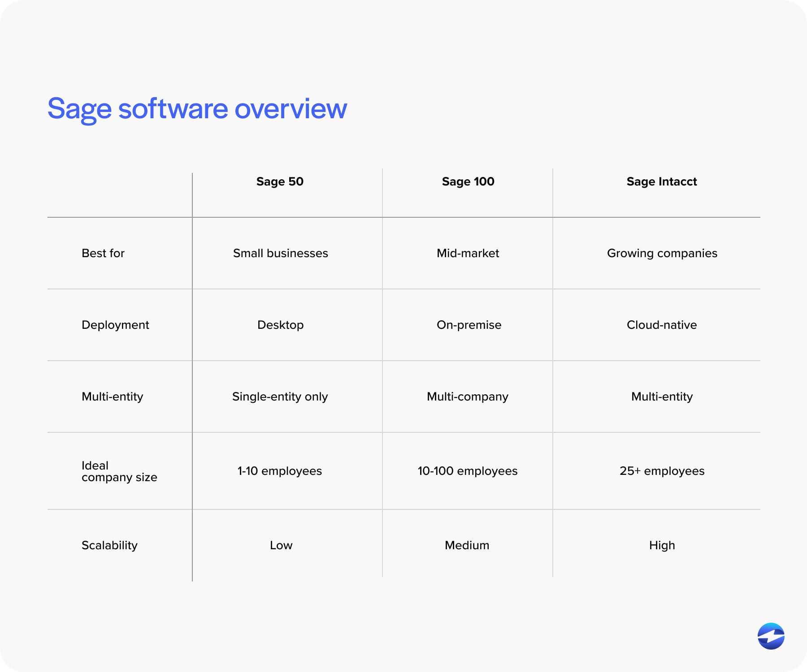Viewport: 807px width, 672px height.
Task: Select the 'Cloud-native' deployment cell
Action: (x=662, y=325)
